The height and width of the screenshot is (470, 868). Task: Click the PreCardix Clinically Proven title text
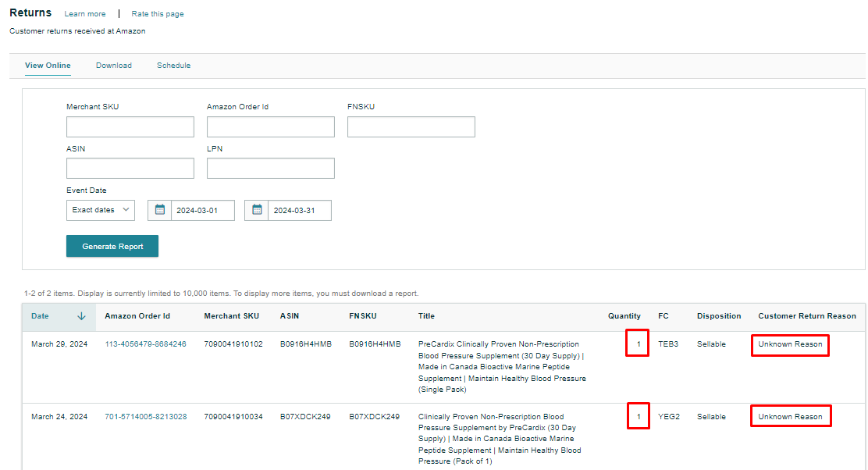502,367
